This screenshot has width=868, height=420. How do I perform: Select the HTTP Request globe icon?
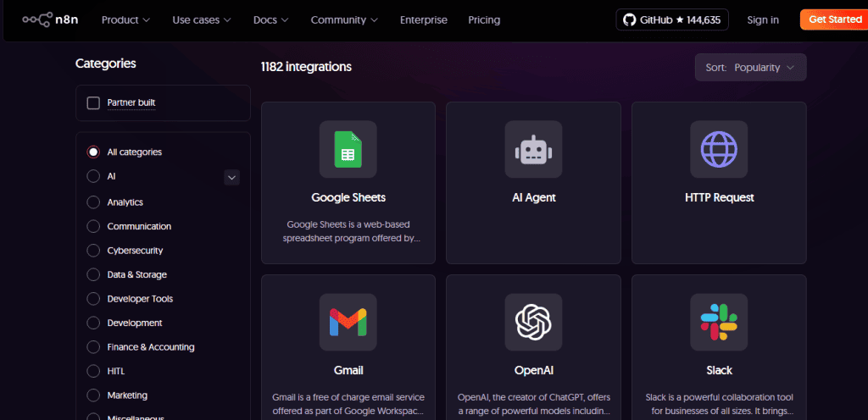[x=718, y=149]
